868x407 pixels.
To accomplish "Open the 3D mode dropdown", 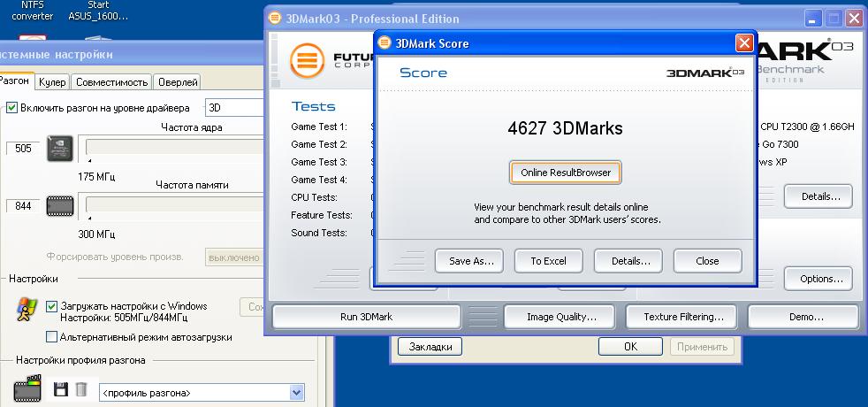I will [x=235, y=107].
